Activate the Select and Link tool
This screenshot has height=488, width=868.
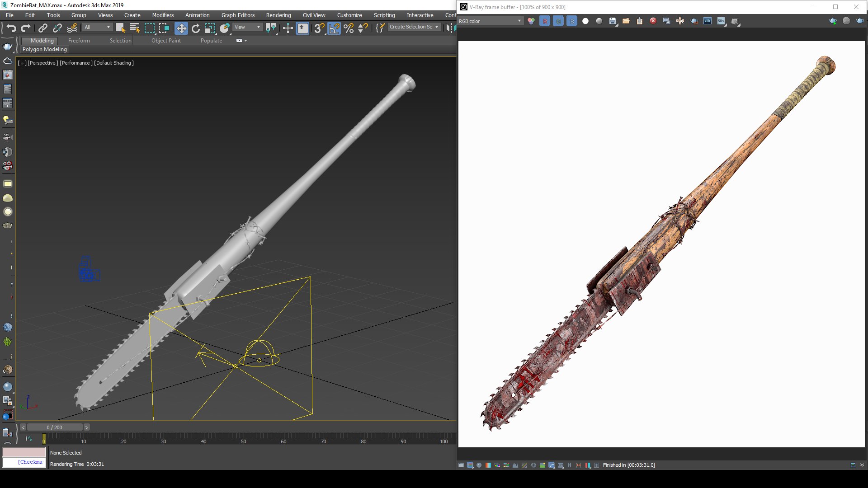pyautogui.click(x=43, y=28)
